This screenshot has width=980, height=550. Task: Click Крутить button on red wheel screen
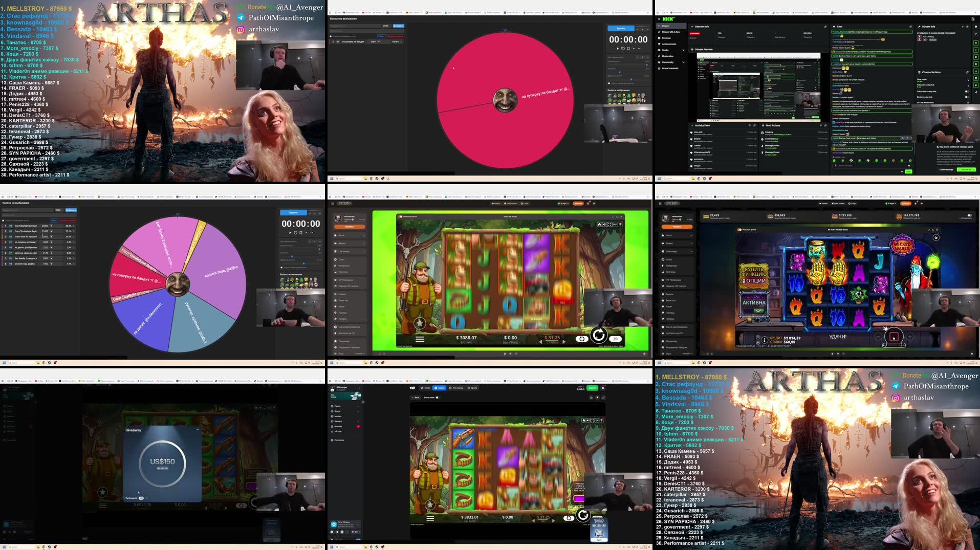(x=621, y=28)
